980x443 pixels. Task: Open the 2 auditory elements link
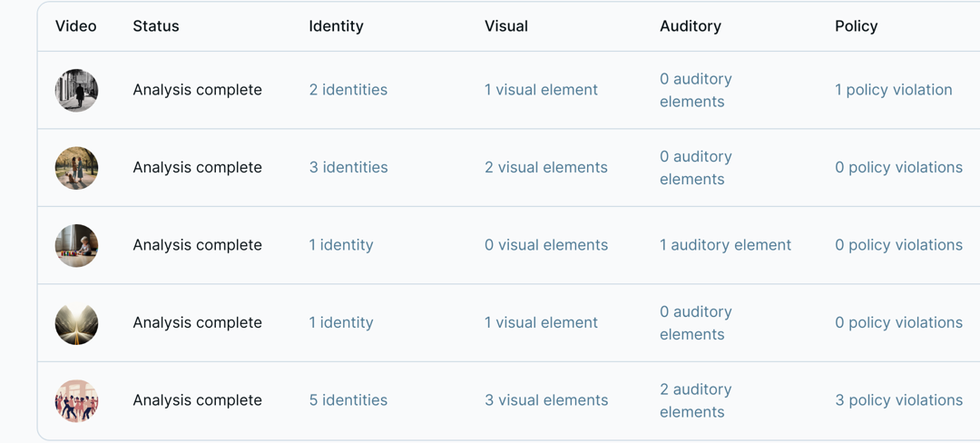click(x=696, y=400)
